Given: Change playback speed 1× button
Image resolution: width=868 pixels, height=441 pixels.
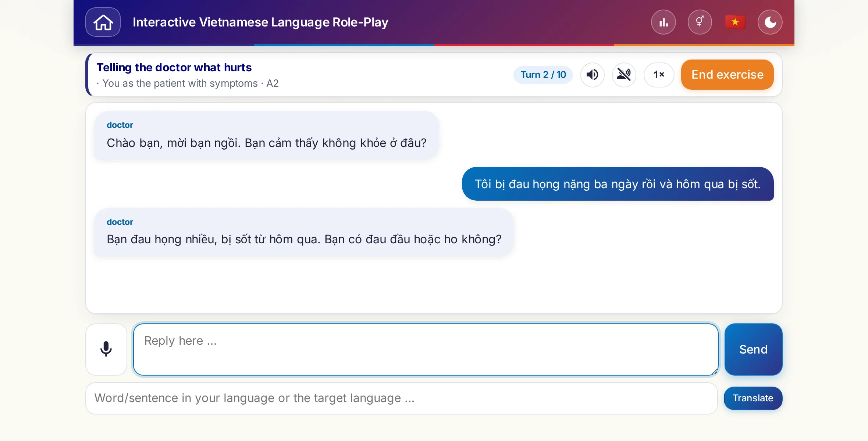Looking at the screenshot, I should point(659,75).
